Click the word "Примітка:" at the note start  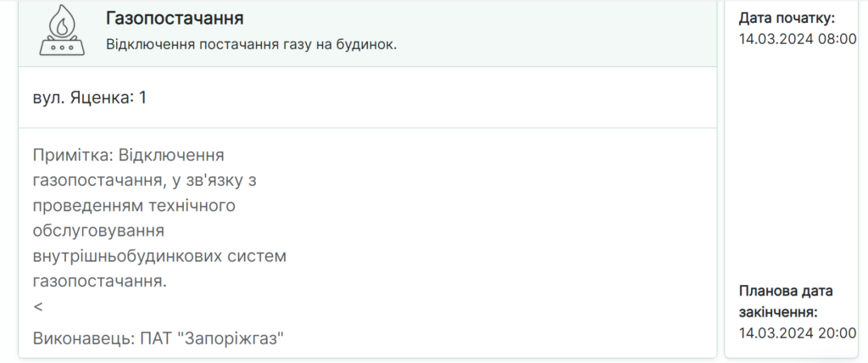coord(73,155)
